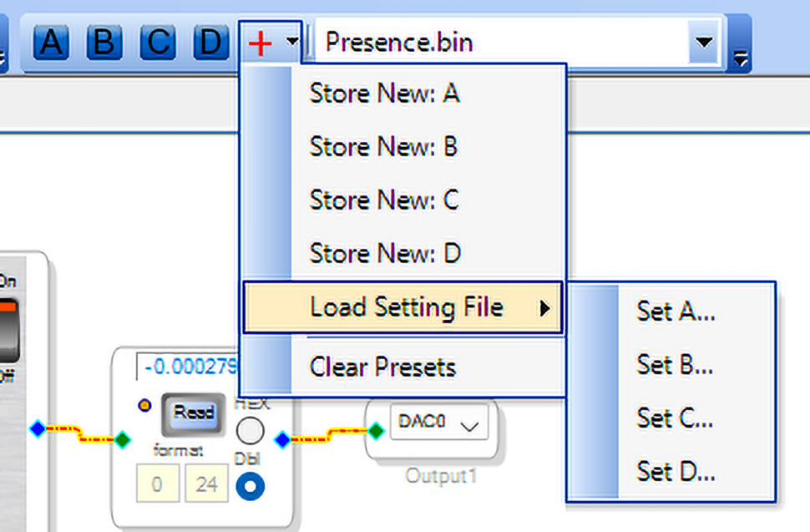The width and height of the screenshot is (810, 532).
Task: Click preset button D in toolbar
Action: click(x=210, y=42)
